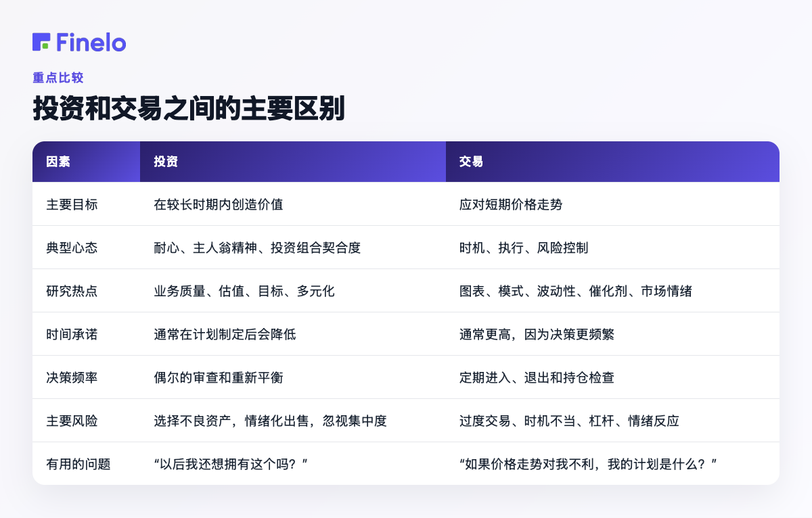Click the 典型心态 row label
Viewport: 812px width, 518px height.
click(72, 248)
